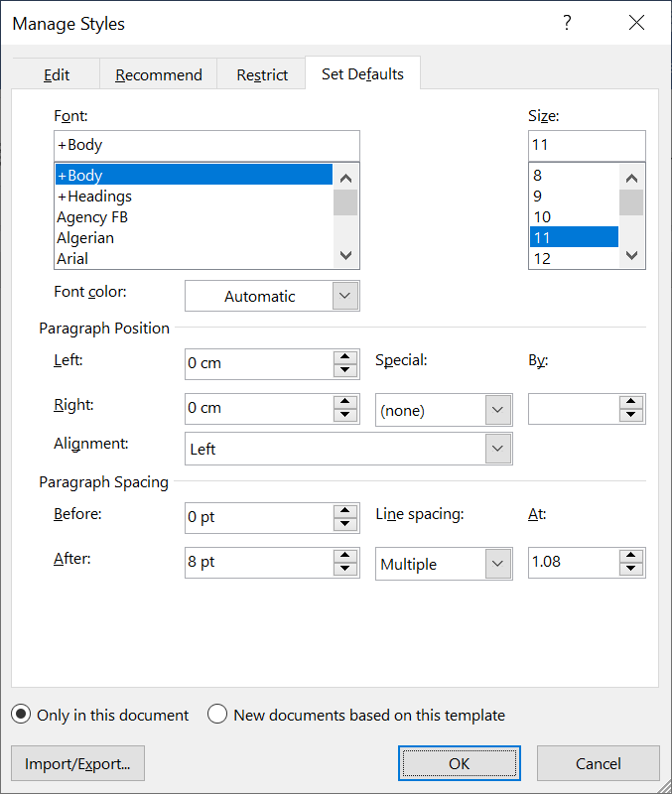
Task: Open the Restrict tab
Action: pyautogui.click(x=262, y=75)
